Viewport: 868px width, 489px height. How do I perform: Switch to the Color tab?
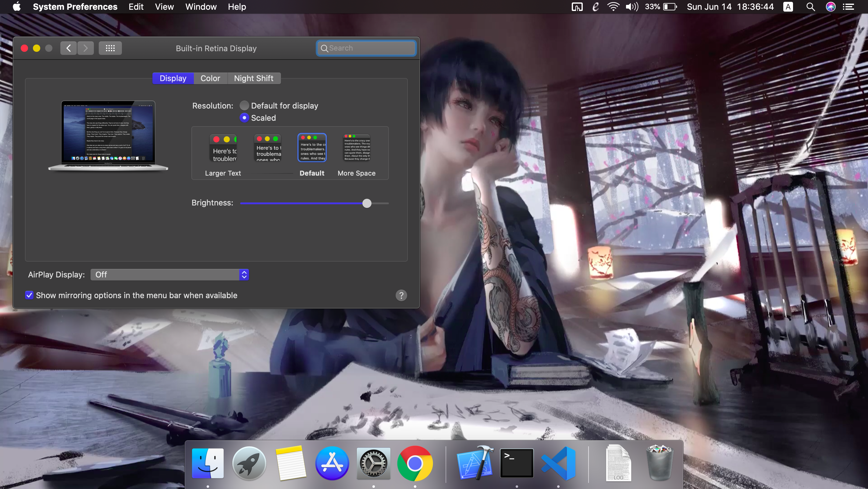coord(210,78)
